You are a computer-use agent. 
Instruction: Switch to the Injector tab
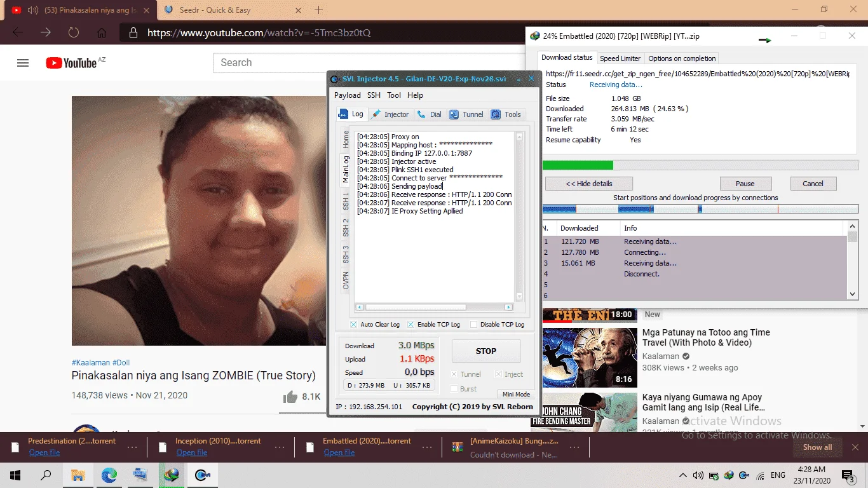390,114
